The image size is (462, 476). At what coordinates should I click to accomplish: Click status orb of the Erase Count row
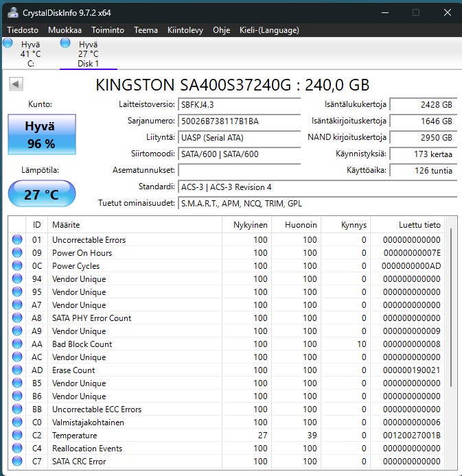coord(17,370)
